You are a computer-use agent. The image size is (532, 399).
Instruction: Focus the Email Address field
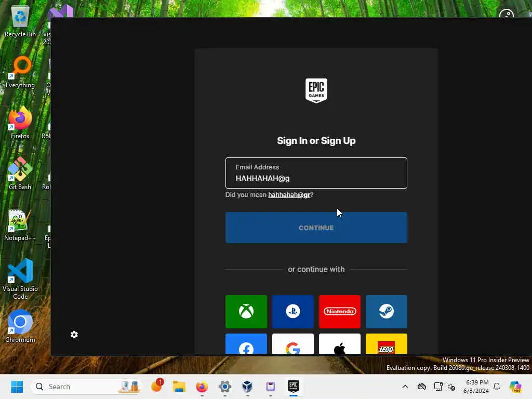coord(316,173)
